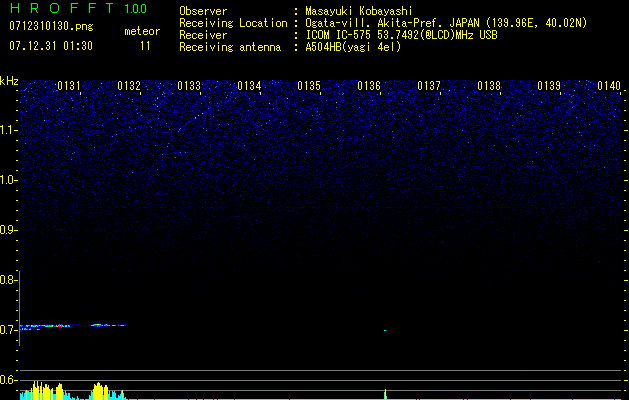Click the 0.9 kHz axis label

point(7,230)
